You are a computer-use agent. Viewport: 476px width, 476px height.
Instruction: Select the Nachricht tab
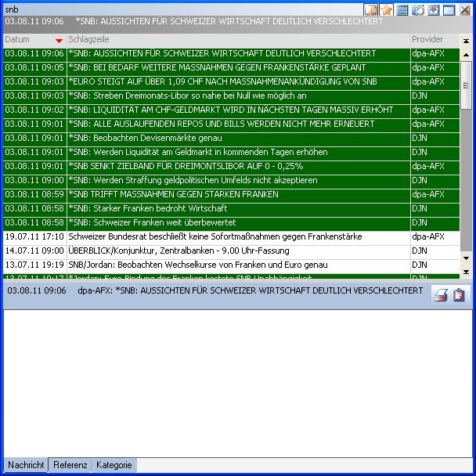[26, 465]
